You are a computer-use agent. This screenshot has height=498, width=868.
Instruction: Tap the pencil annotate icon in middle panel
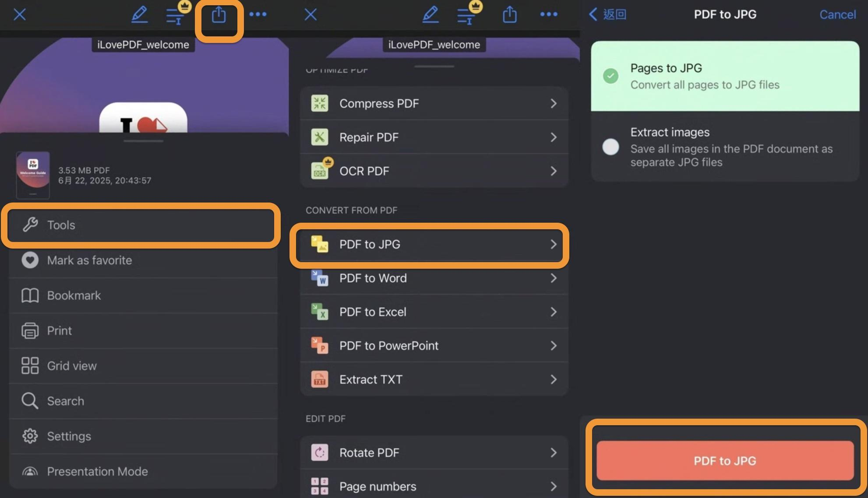coord(430,14)
